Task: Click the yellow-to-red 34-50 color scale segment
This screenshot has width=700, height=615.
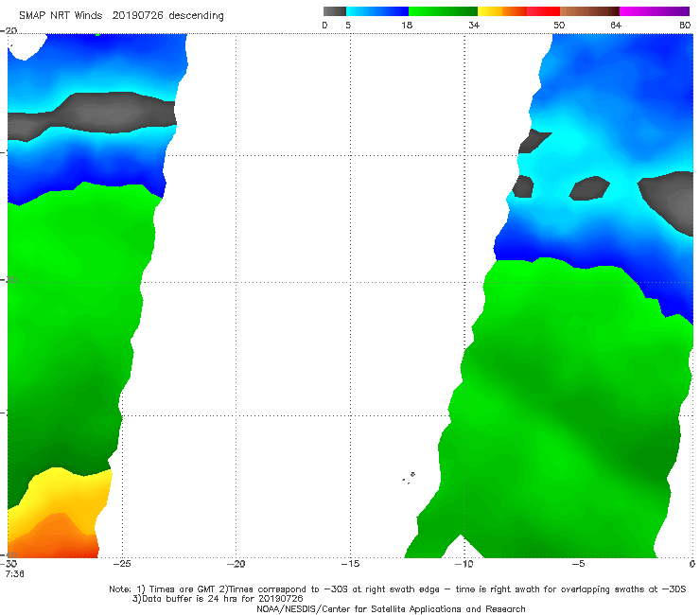Action: click(518, 11)
